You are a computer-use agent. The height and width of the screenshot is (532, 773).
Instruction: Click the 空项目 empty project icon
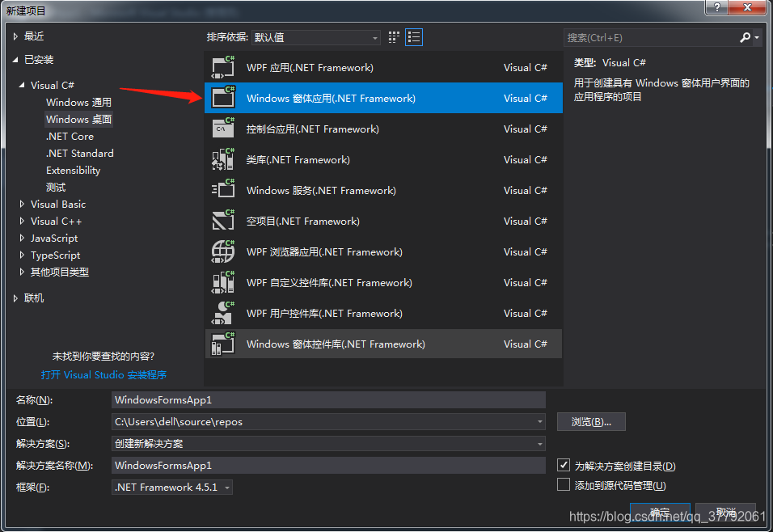(223, 221)
